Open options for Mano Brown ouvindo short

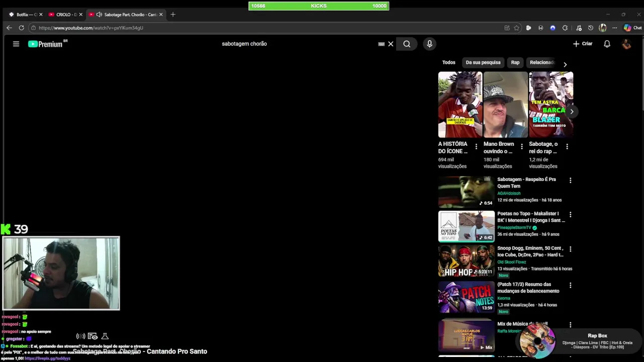(x=522, y=147)
